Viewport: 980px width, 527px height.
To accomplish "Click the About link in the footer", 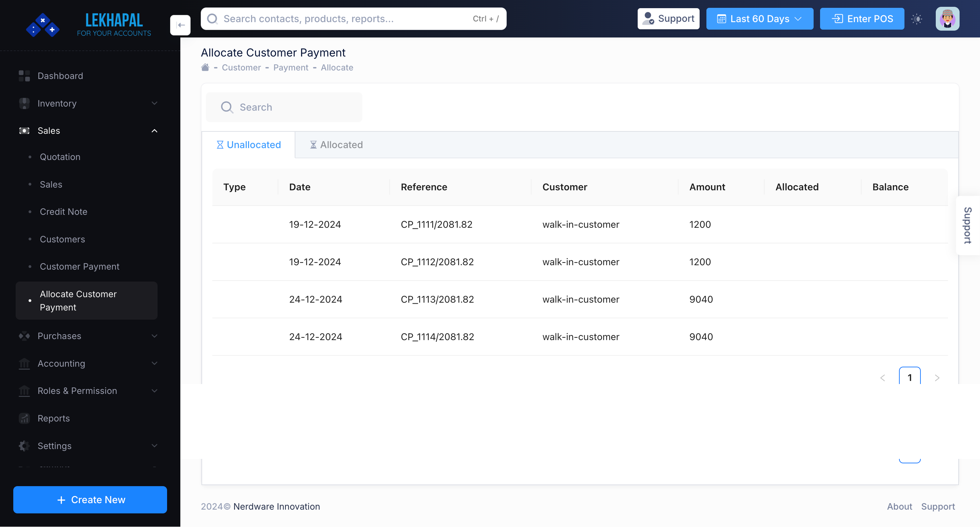I will (900, 507).
